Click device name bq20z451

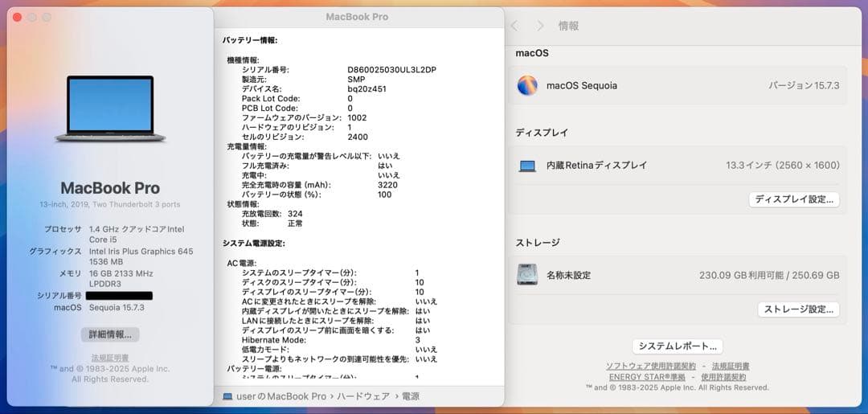[x=367, y=89]
